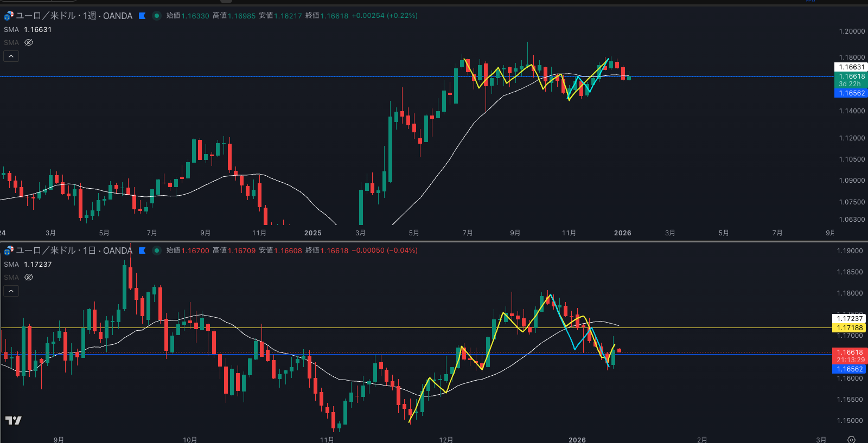868x443 pixels.
Task: Click the yellow 1.17188 price label
Action: (x=850, y=328)
